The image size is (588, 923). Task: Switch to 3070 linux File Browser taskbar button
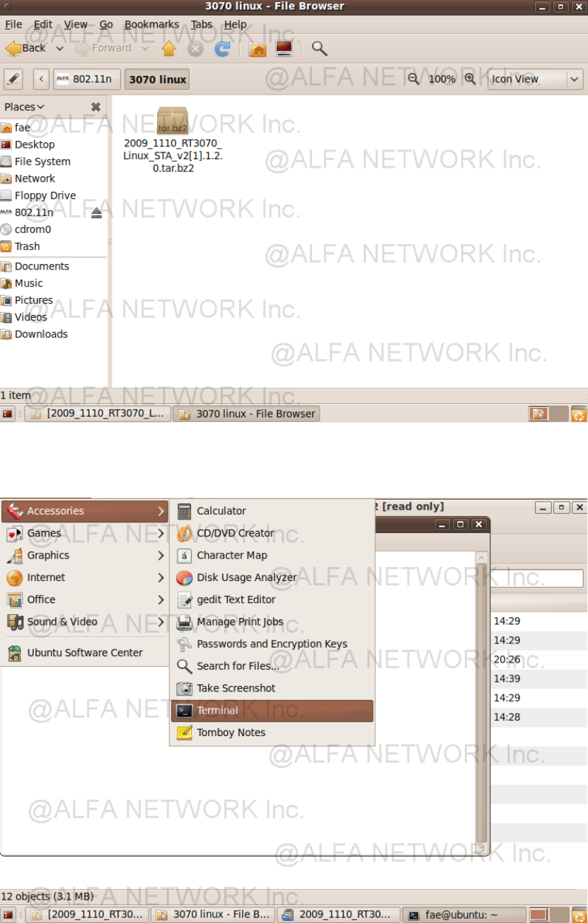247,414
